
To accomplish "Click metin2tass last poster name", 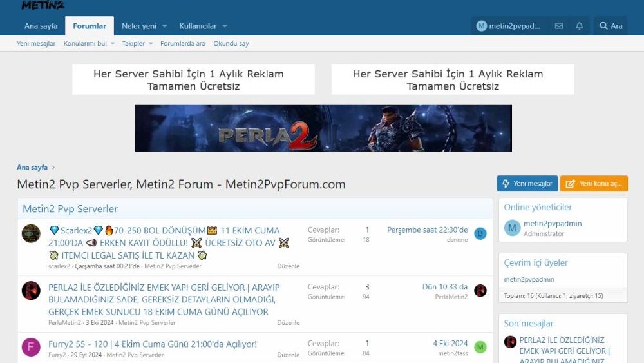I will coord(453,353).
